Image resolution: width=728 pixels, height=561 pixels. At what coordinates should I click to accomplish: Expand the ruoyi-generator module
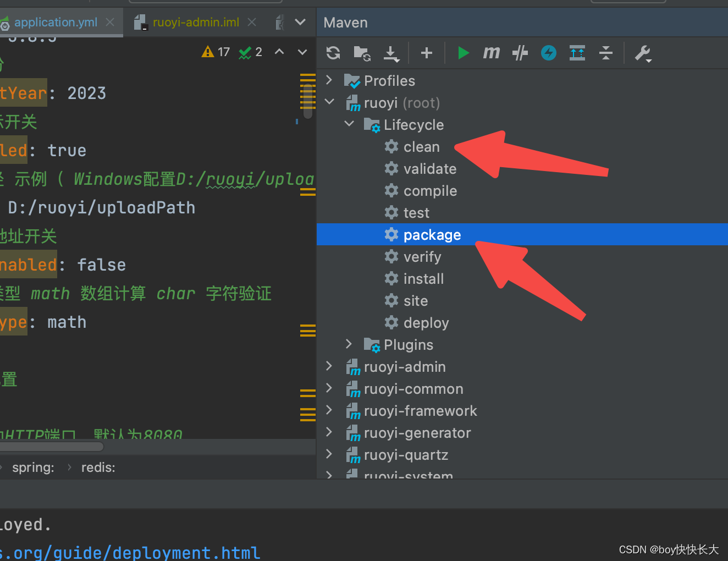329,432
